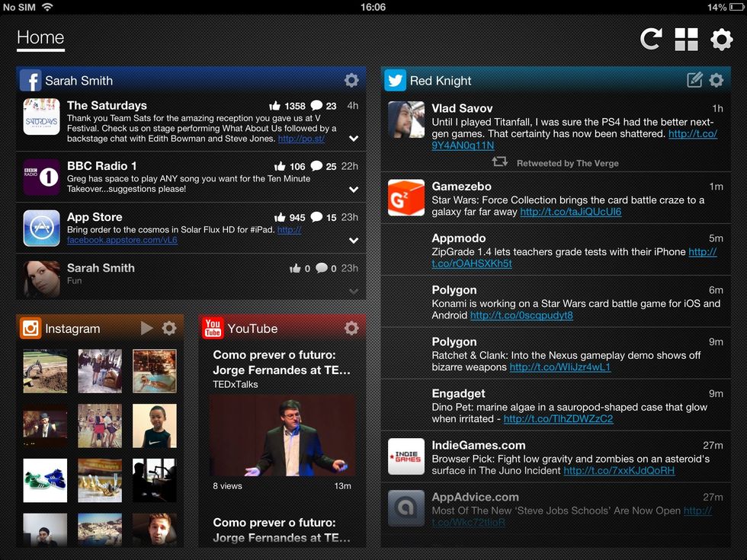Open the Twitter panel settings gear
The image size is (747, 560).
click(716, 80)
